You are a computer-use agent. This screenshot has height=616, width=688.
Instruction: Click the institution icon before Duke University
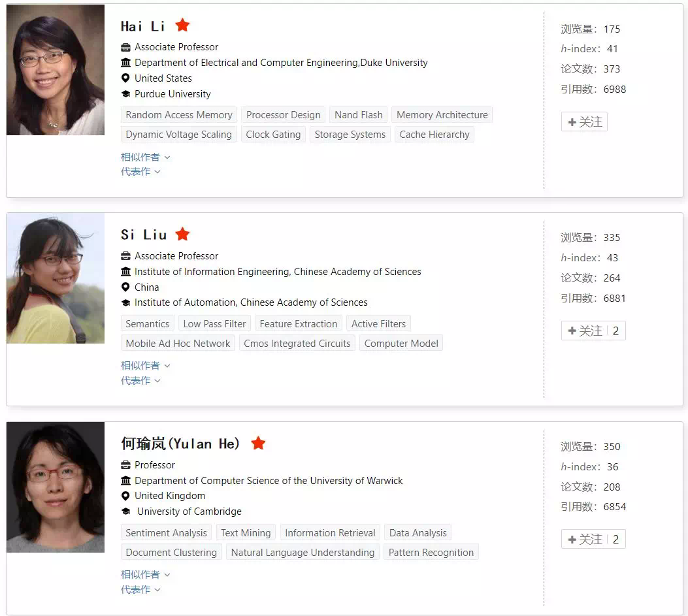coord(125,62)
